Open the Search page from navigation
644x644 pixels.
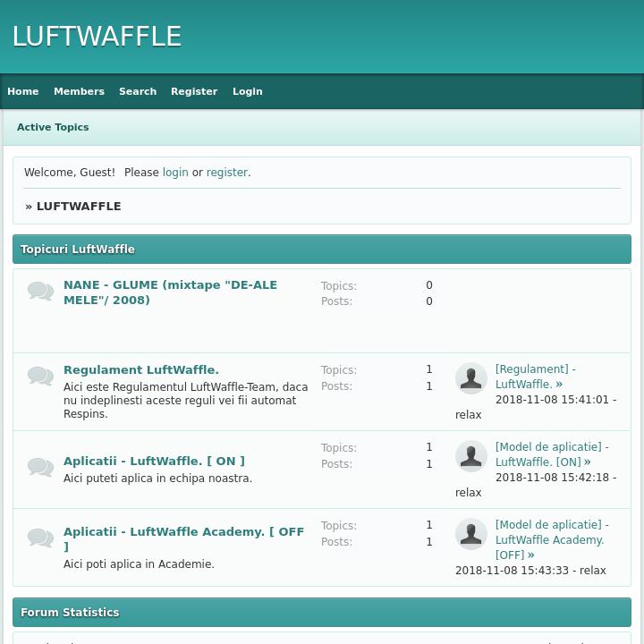tap(138, 91)
